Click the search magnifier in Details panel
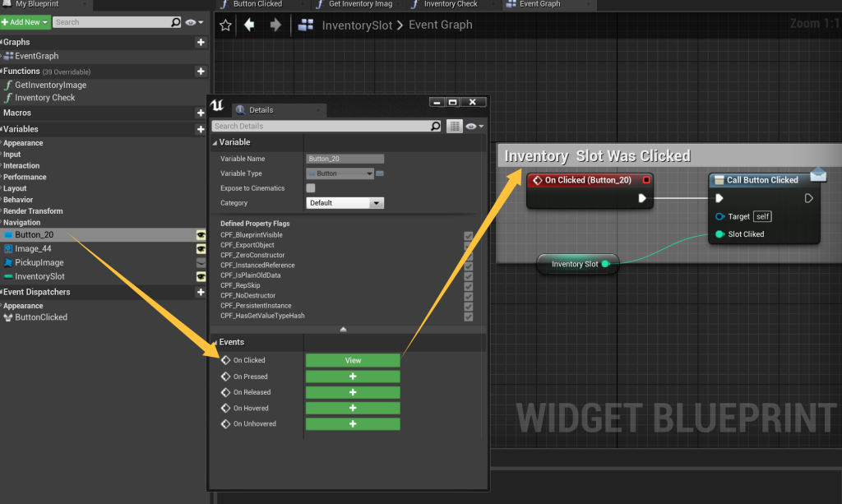 click(x=436, y=126)
